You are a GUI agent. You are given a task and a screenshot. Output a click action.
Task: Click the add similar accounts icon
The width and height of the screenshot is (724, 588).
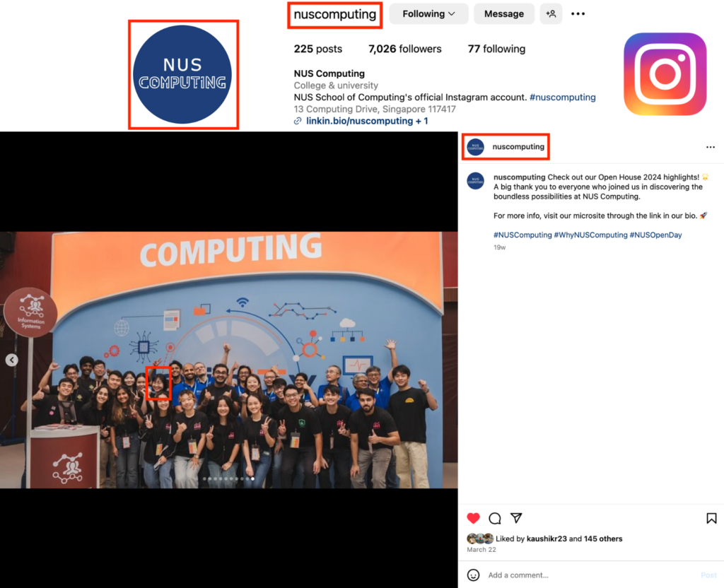click(551, 13)
